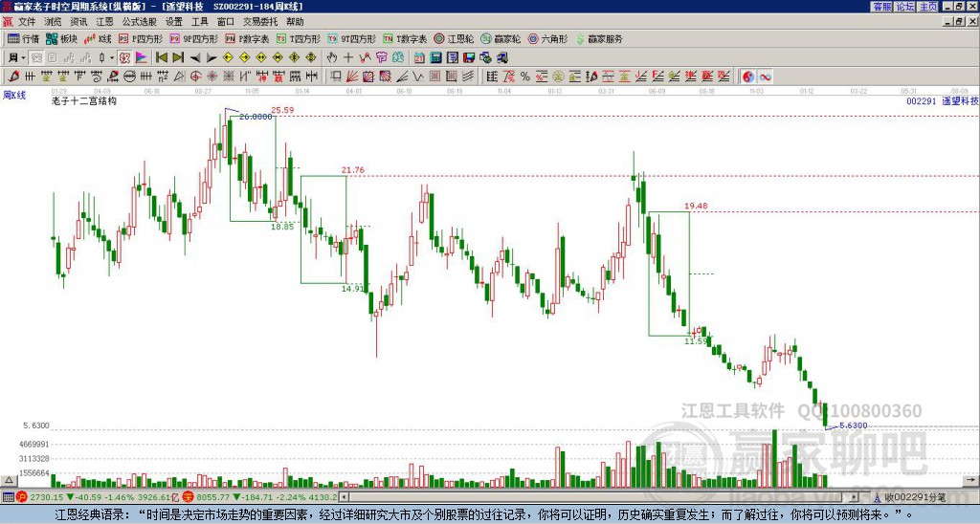Click the circled 金 tool icon
980x524 pixels.
pos(558,76)
